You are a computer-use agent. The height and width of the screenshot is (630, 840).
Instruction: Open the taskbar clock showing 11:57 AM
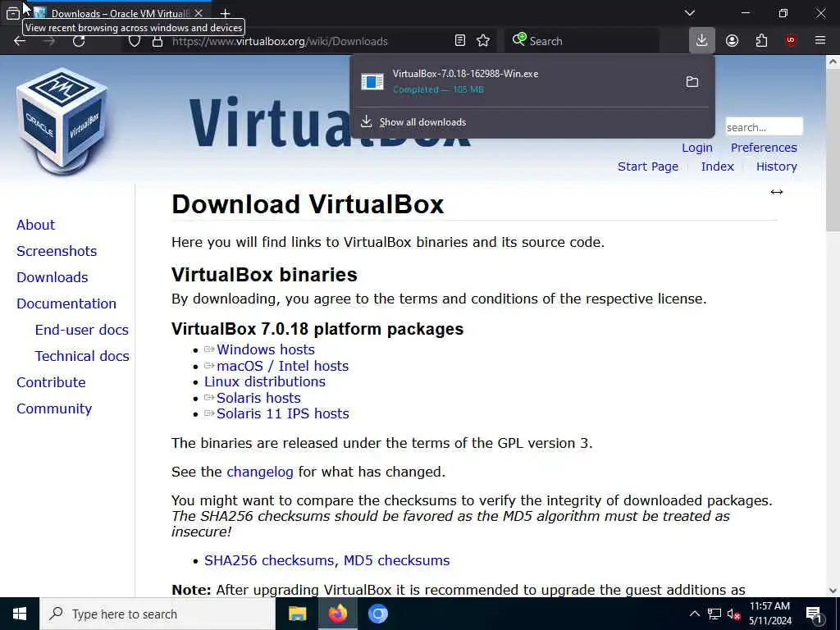[769, 614]
